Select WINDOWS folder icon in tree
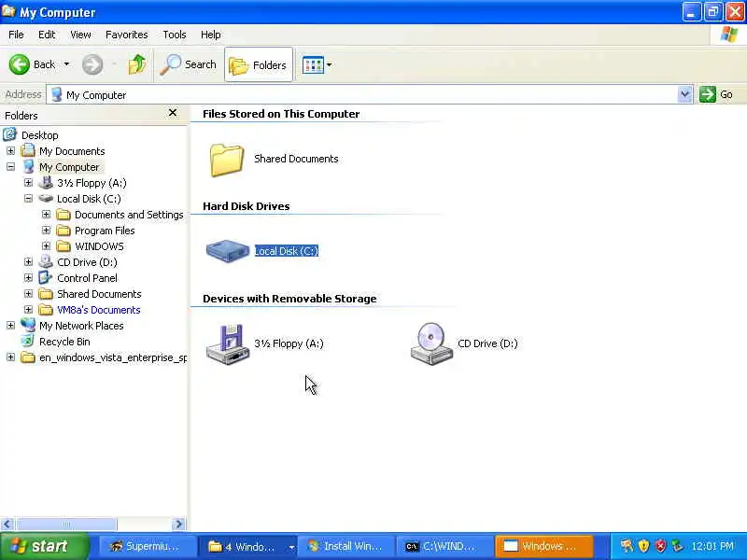Viewport: 747px width, 560px height. tap(63, 246)
